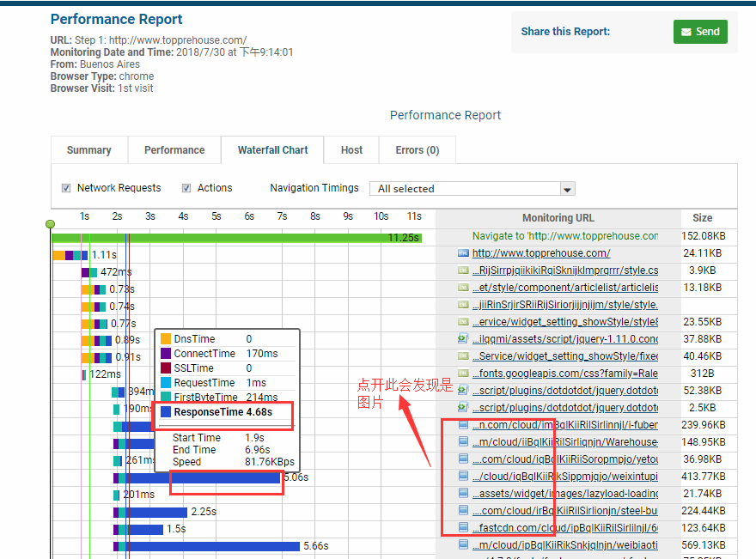Screen dimensions: 756x559
Task: Click the CSS icon beside fonts.googleapis.com row
Action: point(463,374)
